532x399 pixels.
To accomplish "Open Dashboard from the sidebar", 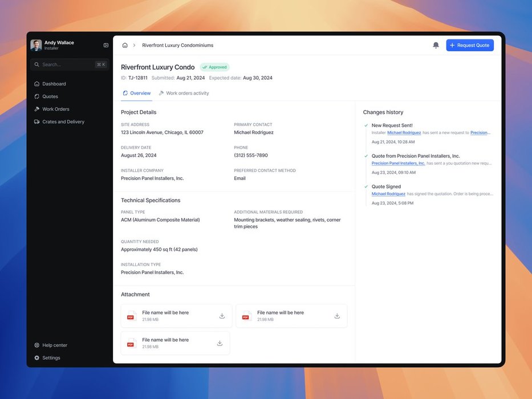I will [x=54, y=84].
